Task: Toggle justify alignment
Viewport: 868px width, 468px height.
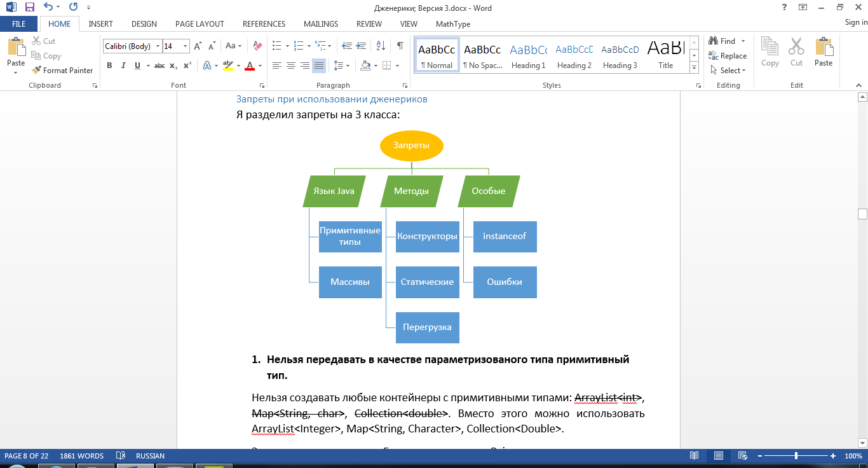Action: [x=319, y=65]
